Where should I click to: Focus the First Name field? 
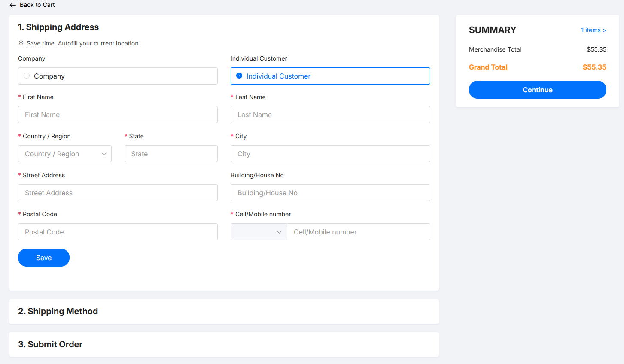118,115
